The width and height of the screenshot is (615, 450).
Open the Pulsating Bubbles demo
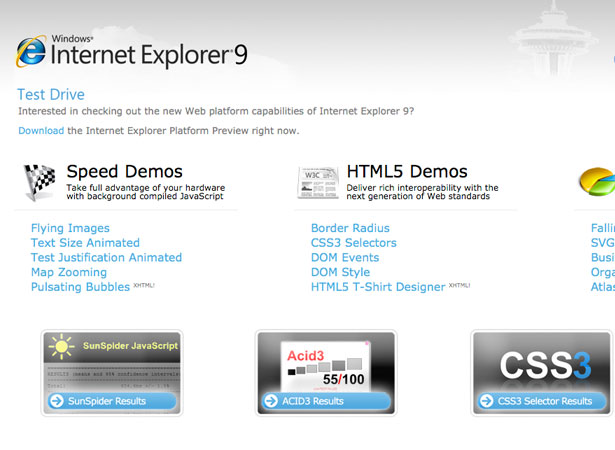coord(80,287)
